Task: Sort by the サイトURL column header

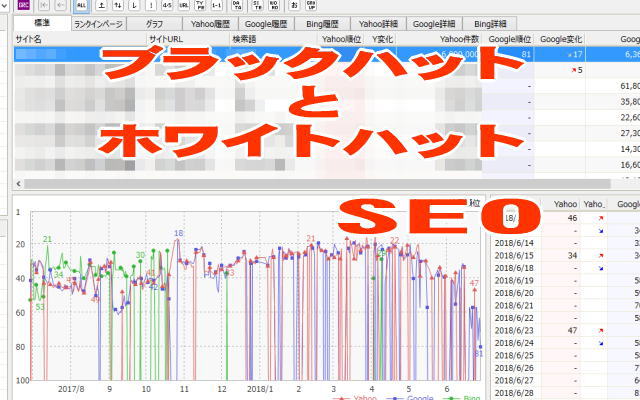Action: (x=189, y=39)
